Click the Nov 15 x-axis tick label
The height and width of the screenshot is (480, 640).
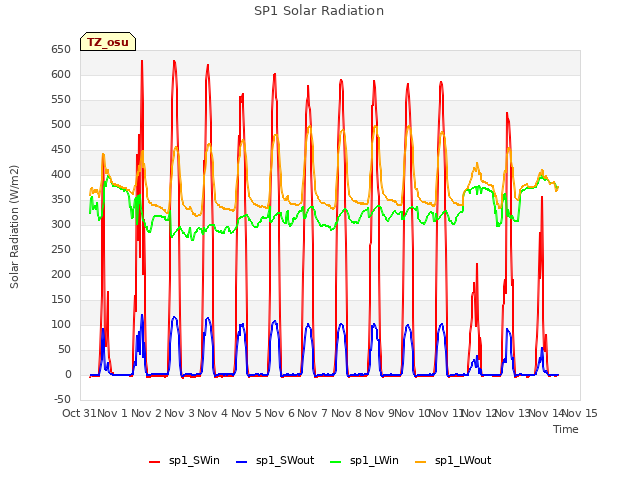coord(580,413)
